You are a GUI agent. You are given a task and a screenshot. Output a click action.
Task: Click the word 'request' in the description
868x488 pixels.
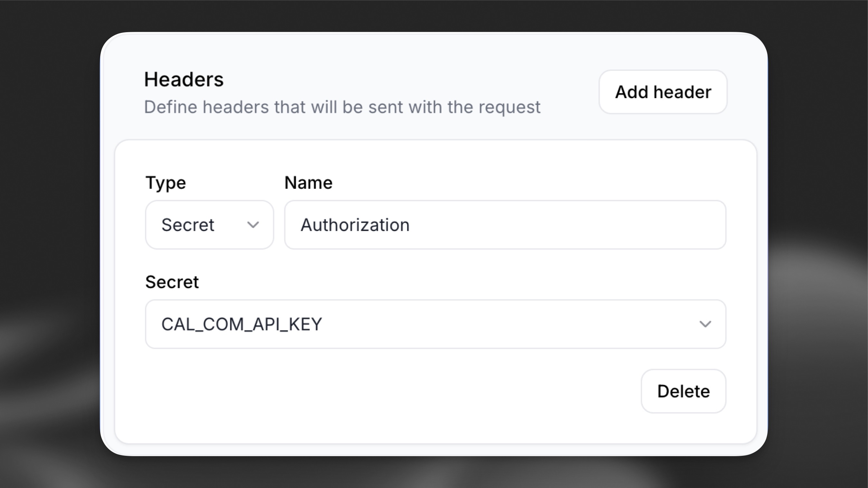[509, 107]
